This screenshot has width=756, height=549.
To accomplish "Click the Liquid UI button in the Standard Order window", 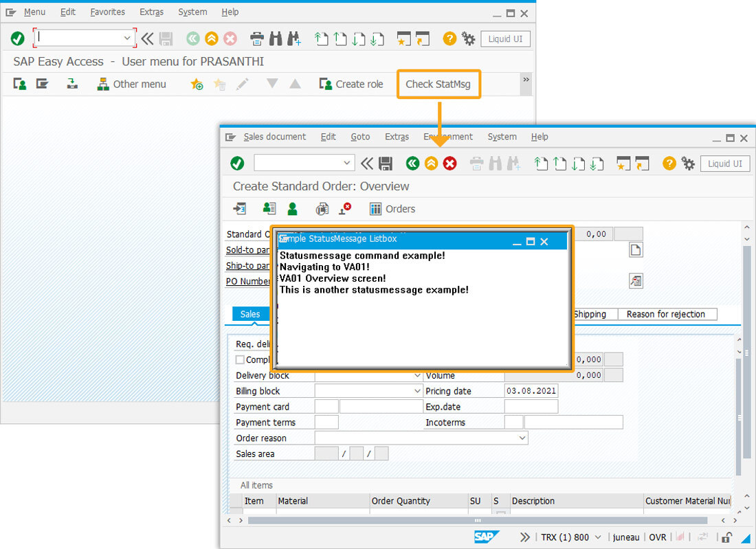I will pyautogui.click(x=724, y=164).
